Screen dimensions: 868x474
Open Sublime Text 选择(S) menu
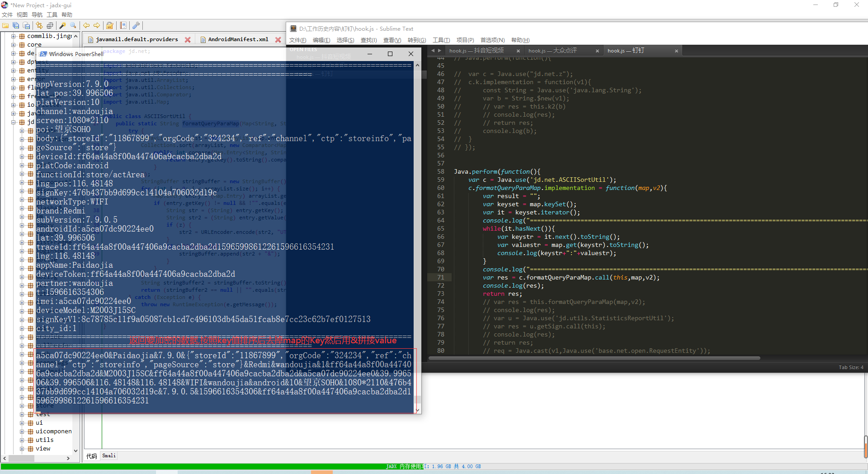point(345,40)
